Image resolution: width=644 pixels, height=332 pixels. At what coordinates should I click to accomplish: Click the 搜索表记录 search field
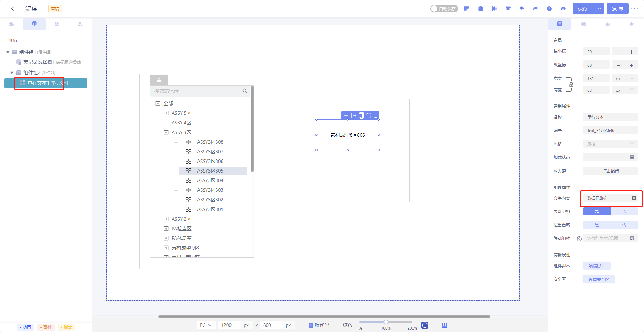[x=195, y=91]
